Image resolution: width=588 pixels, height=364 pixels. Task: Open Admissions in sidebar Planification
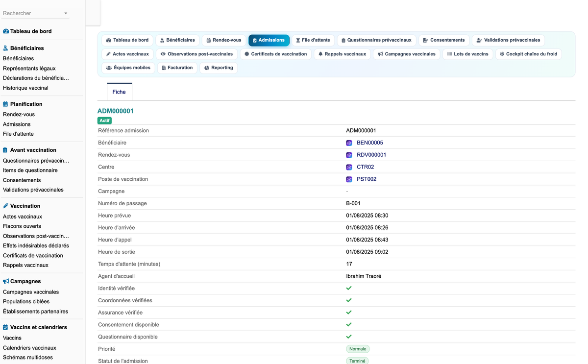[17, 124]
